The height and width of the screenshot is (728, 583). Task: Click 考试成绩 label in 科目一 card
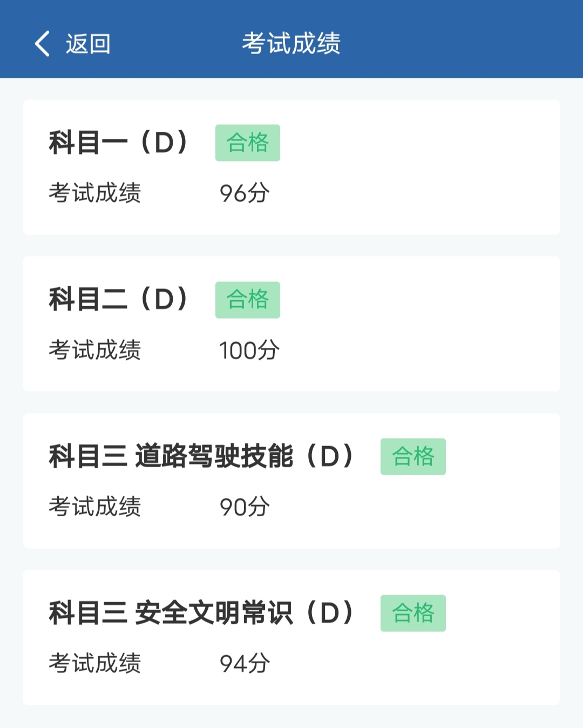tap(95, 193)
